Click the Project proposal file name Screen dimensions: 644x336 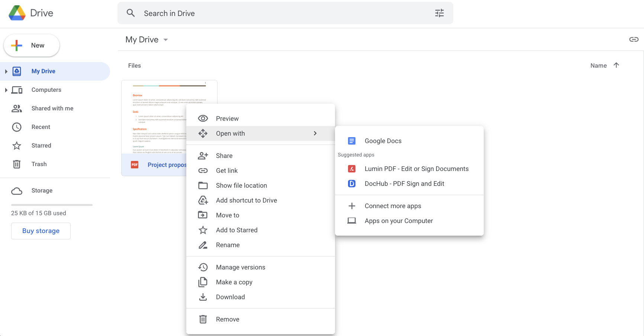tap(167, 165)
